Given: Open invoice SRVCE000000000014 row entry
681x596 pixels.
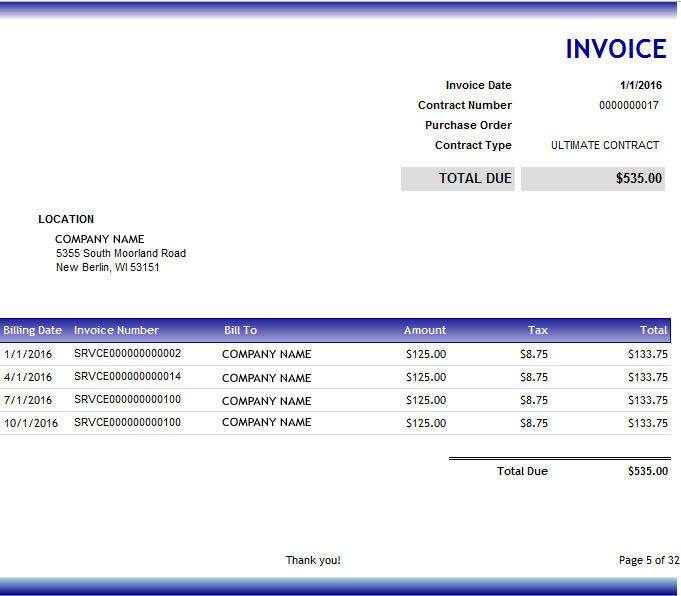Looking at the screenshot, I should (127, 377).
